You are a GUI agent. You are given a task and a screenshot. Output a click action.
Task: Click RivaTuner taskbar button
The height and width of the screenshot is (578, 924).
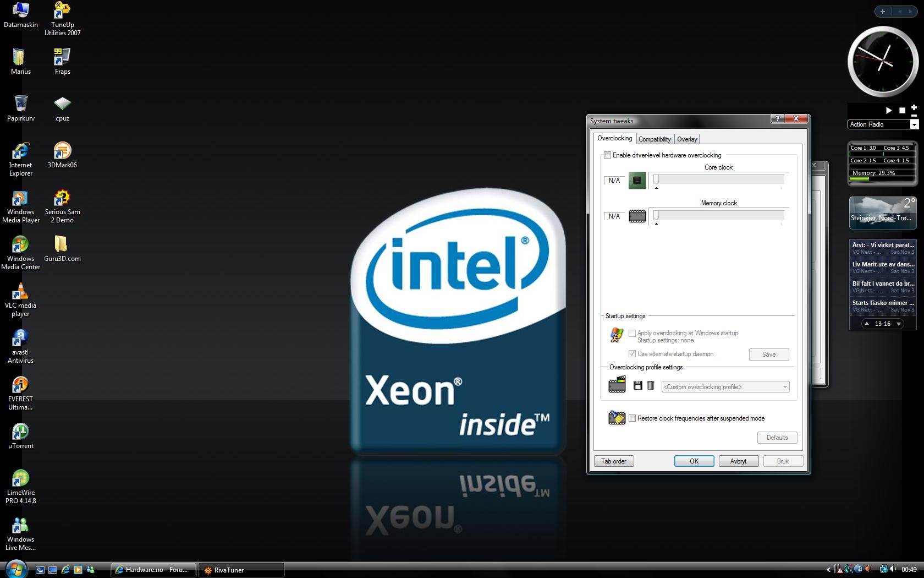click(241, 570)
